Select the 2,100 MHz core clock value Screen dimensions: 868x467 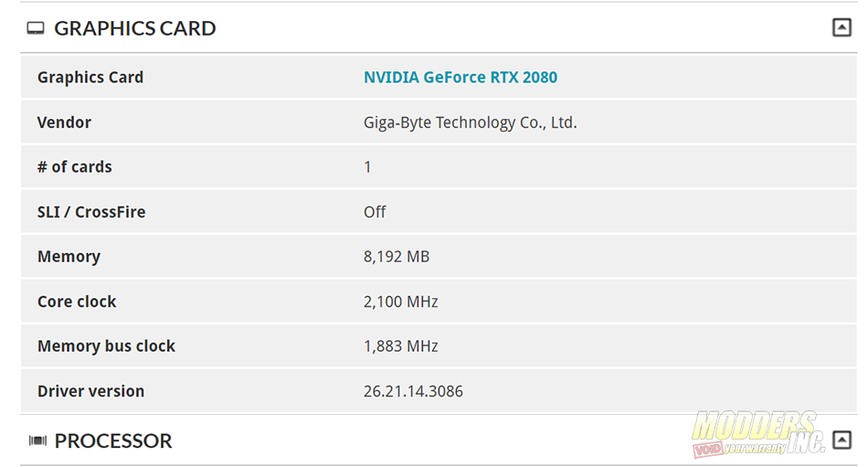click(x=401, y=302)
